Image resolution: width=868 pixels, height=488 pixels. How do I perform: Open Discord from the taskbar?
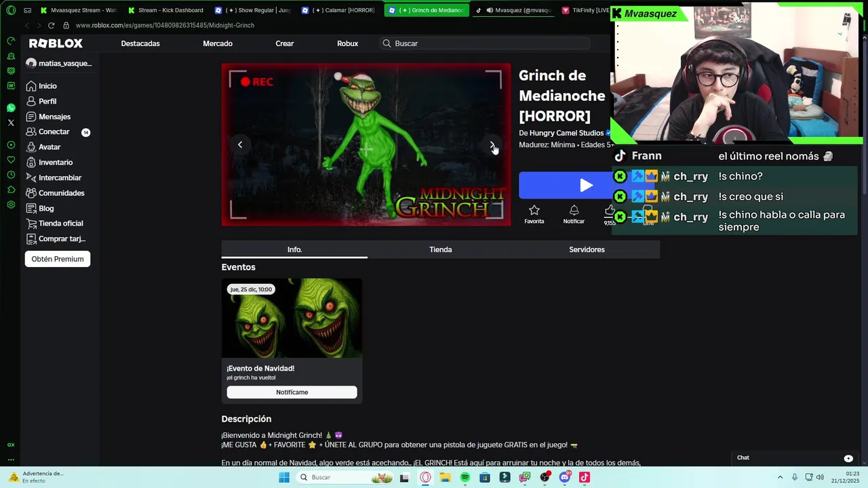pos(565,477)
